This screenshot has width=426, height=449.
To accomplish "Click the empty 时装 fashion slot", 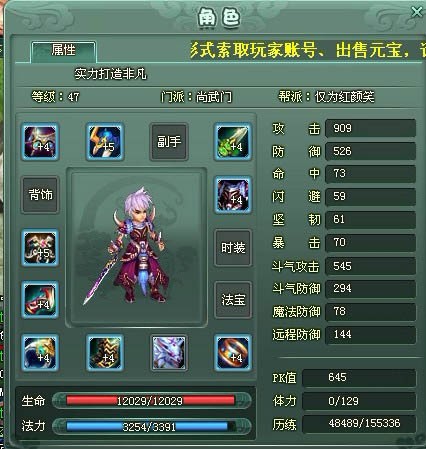I will tap(233, 248).
